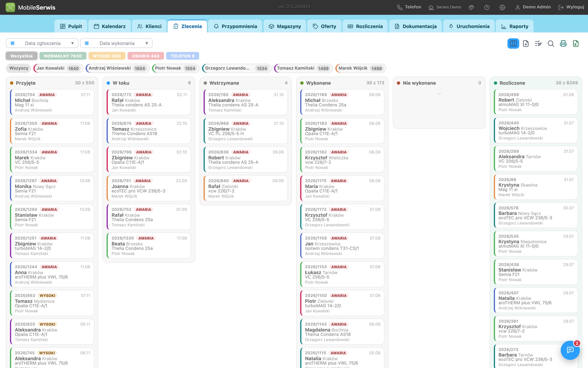This screenshot has height=368, width=588.
Task: Click the Telefon button in header
Action: [409, 7]
